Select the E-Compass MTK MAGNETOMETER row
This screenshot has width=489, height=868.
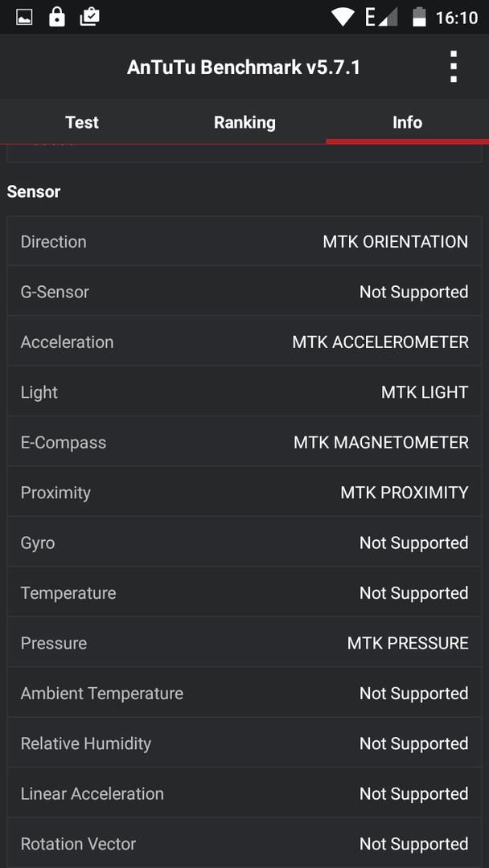tap(244, 442)
